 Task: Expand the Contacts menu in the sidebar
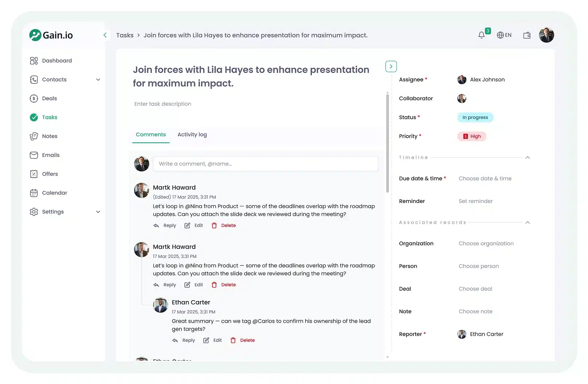[x=98, y=79]
